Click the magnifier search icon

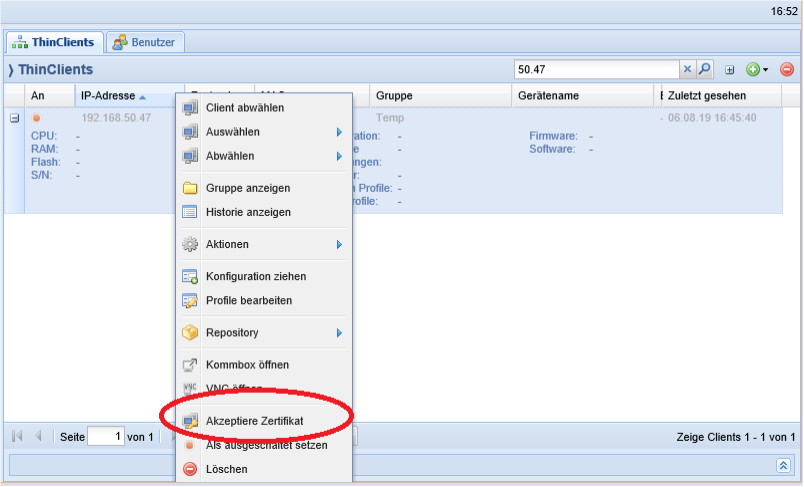[x=704, y=70]
